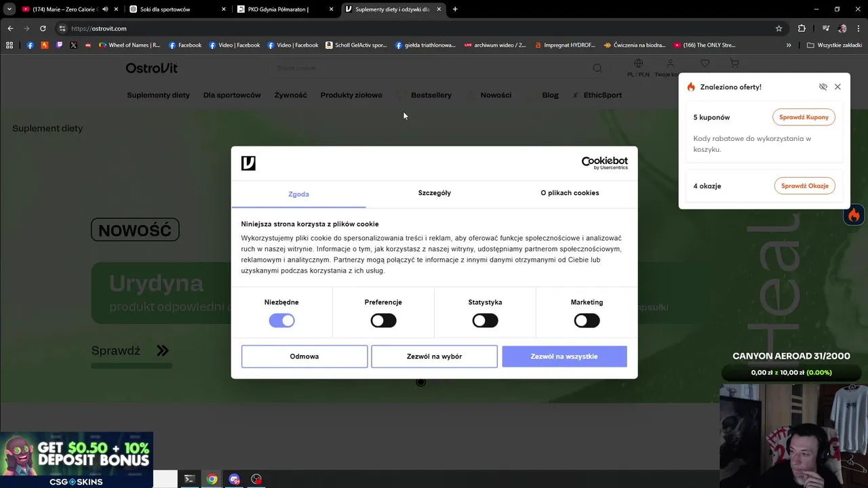Close the Soki dla sportowców tab
Screen dimensions: 868x488
224,9
